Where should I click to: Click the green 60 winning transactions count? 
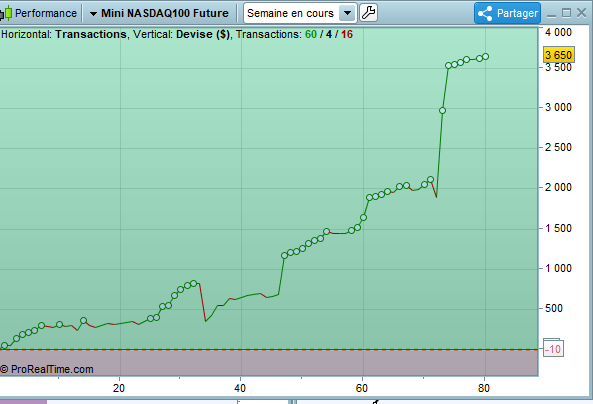click(310, 34)
